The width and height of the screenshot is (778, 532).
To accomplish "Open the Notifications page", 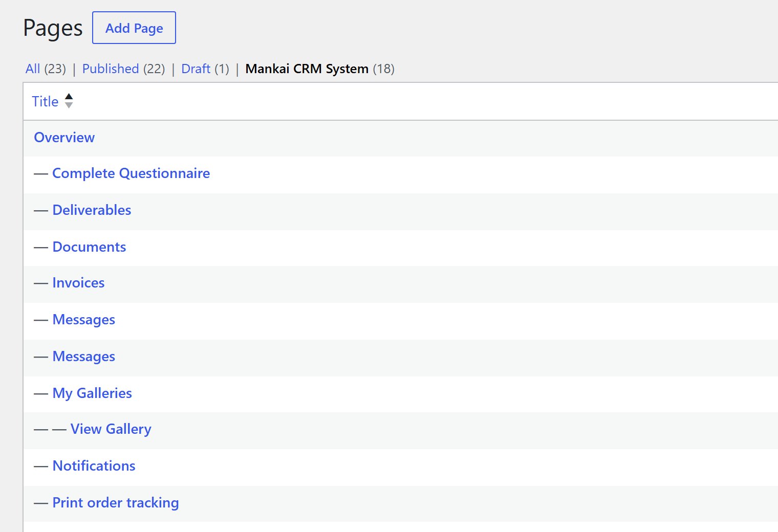I will point(94,465).
